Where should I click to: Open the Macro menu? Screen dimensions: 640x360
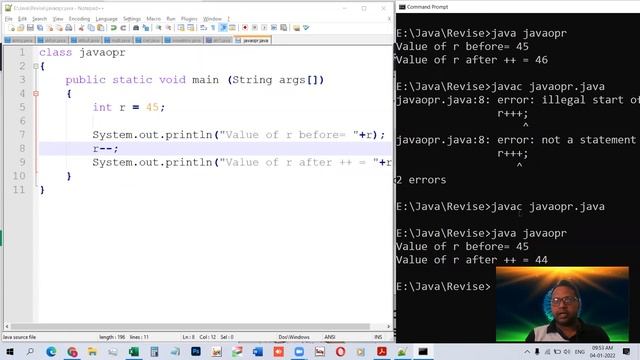153,19
